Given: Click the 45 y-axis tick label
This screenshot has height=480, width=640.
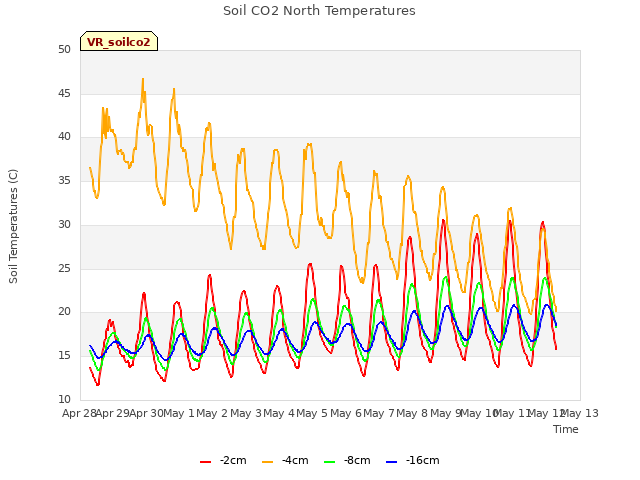Looking at the screenshot, I should pyautogui.click(x=64, y=93).
